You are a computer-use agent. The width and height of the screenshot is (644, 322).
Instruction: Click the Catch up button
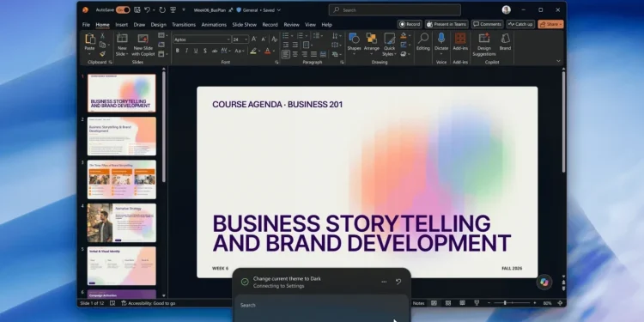pyautogui.click(x=520, y=24)
